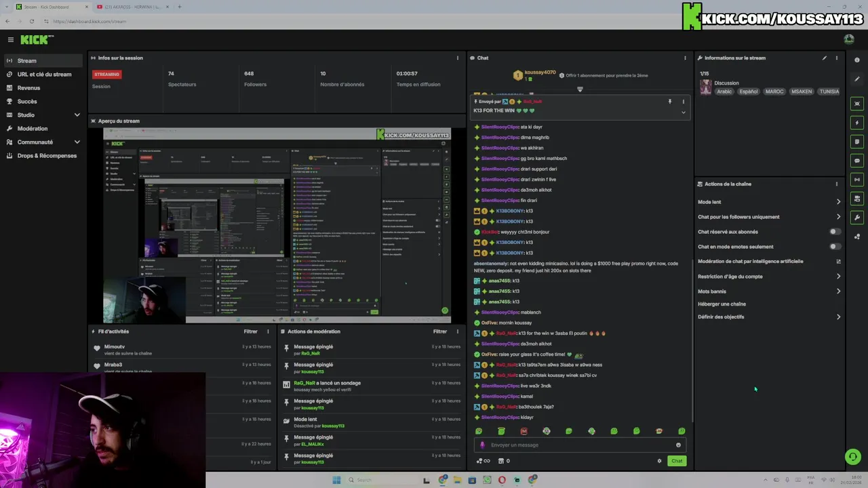The width and height of the screenshot is (868, 488).
Task: Open Opera browser from the taskbar
Action: pyautogui.click(x=502, y=480)
